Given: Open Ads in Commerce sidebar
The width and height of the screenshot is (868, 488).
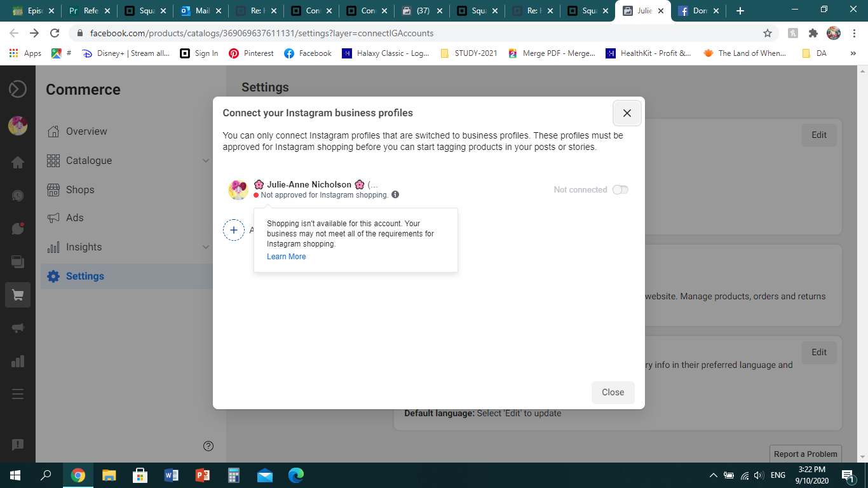Looking at the screenshot, I should (x=75, y=218).
